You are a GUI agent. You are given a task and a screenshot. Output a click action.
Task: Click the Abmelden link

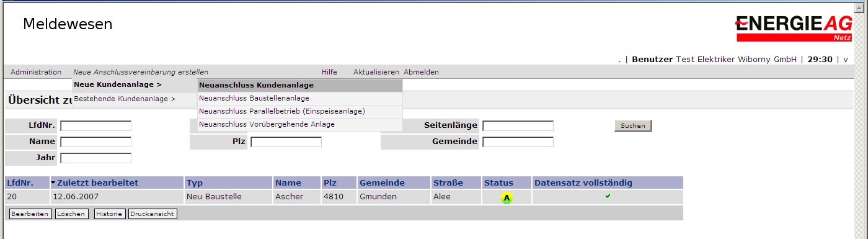pos(421,72)
